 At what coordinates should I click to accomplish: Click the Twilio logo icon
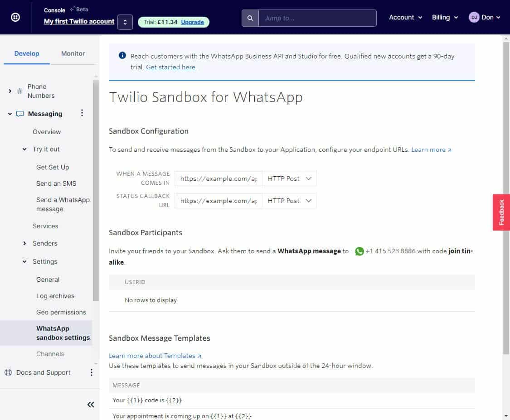[15, 17]
